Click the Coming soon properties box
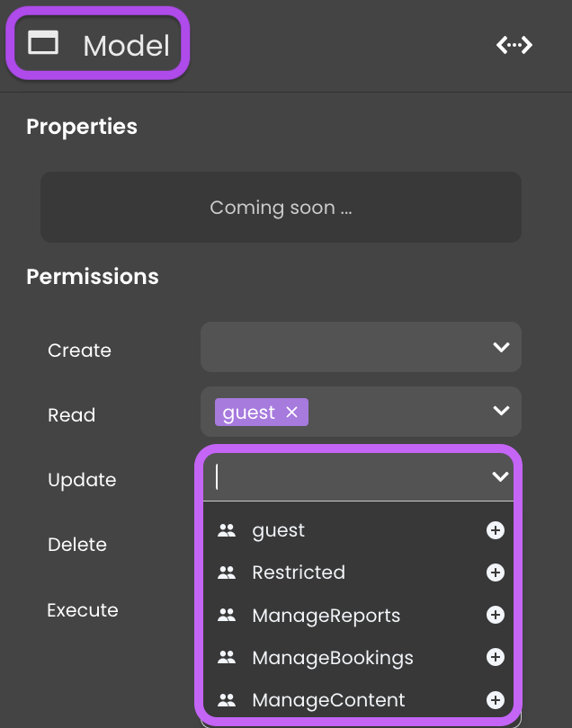Viewport: 572px width, 728px height. click(282, 207)
